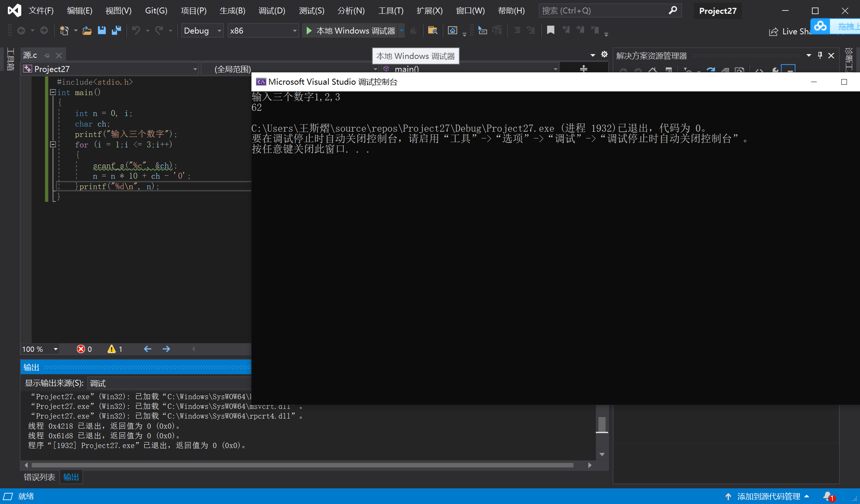This screenshot has width=860, height=504.
Task: Click the errors count indicator showing 0
Action: [84, 349]
